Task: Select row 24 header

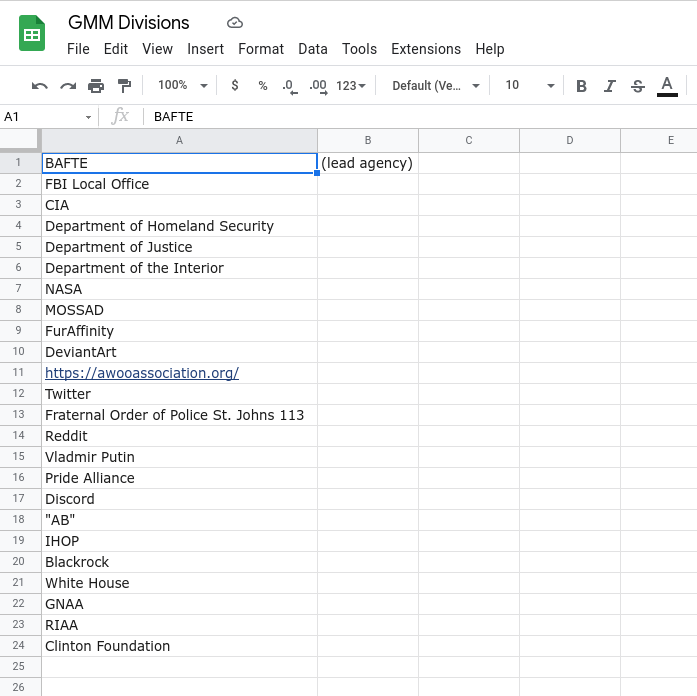Action: pos(20,645)
